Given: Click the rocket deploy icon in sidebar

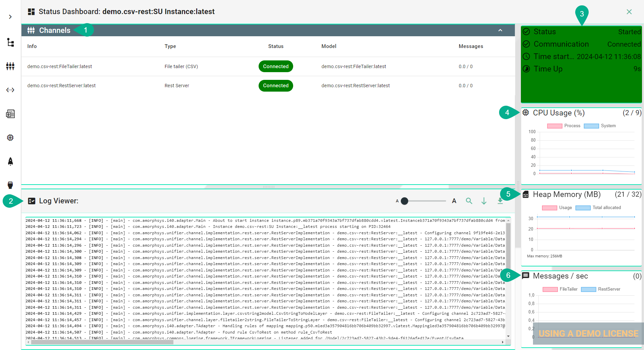Looking at the screenshot, I should 10,161.
